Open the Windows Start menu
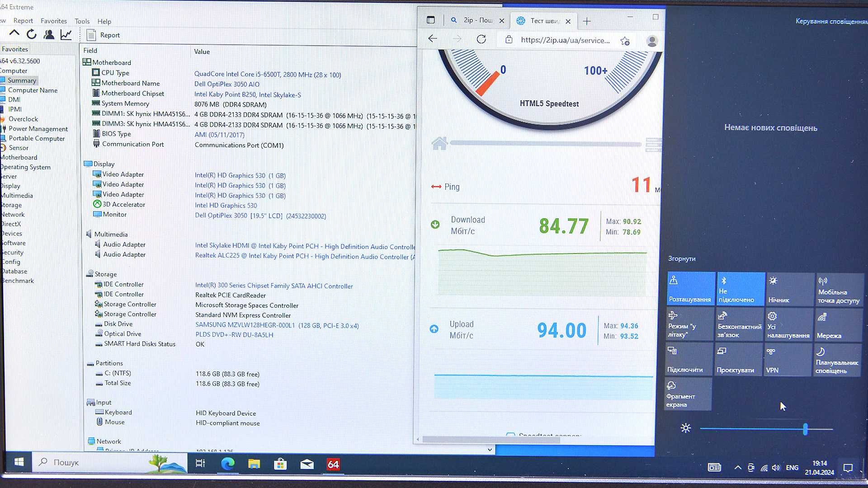 pyautogui.click(x=19, y=462)
